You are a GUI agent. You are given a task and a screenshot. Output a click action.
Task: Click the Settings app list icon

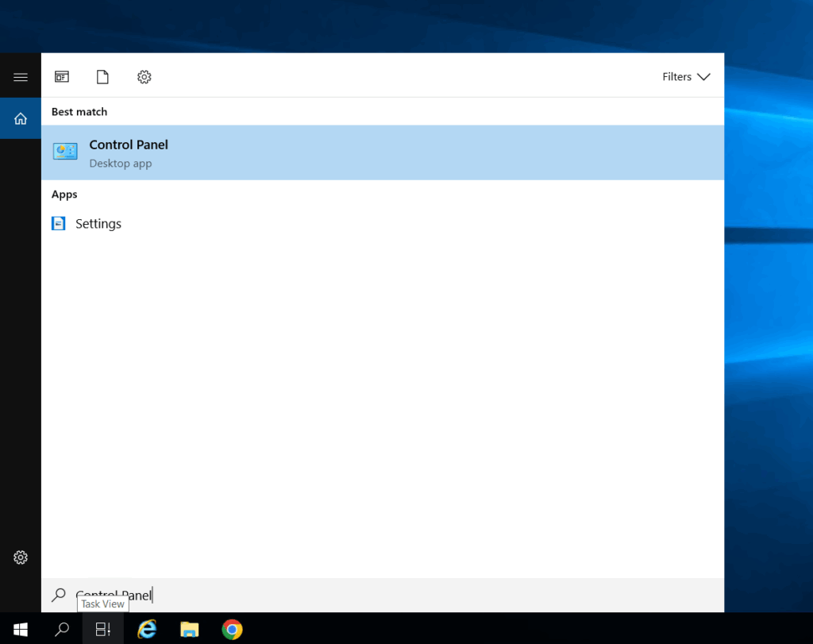[59, 224]
